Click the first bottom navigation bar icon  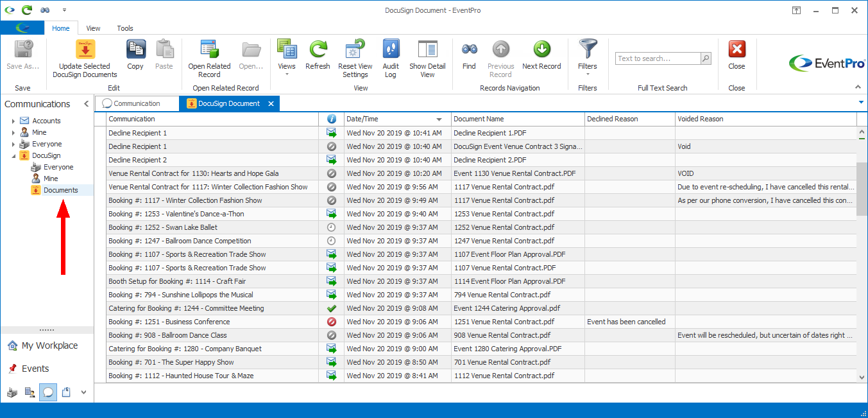[x=12, y=392]
